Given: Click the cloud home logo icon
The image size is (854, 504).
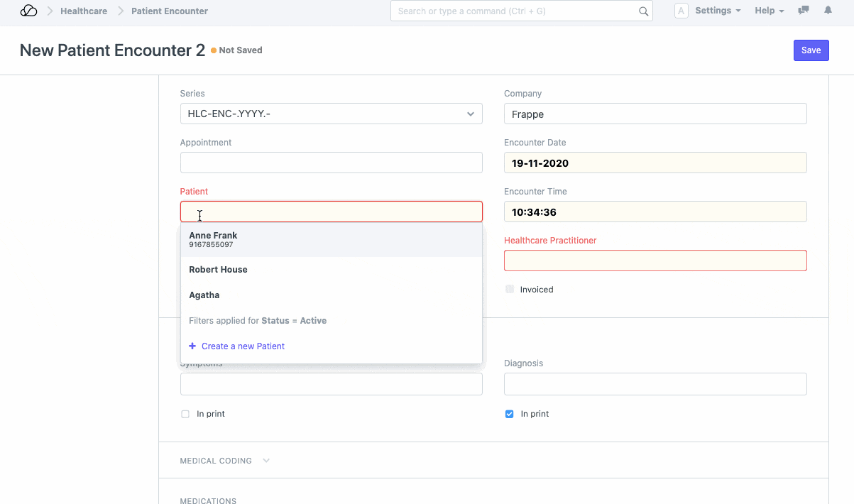Looking at the screenshot, I should pos(28,11).
